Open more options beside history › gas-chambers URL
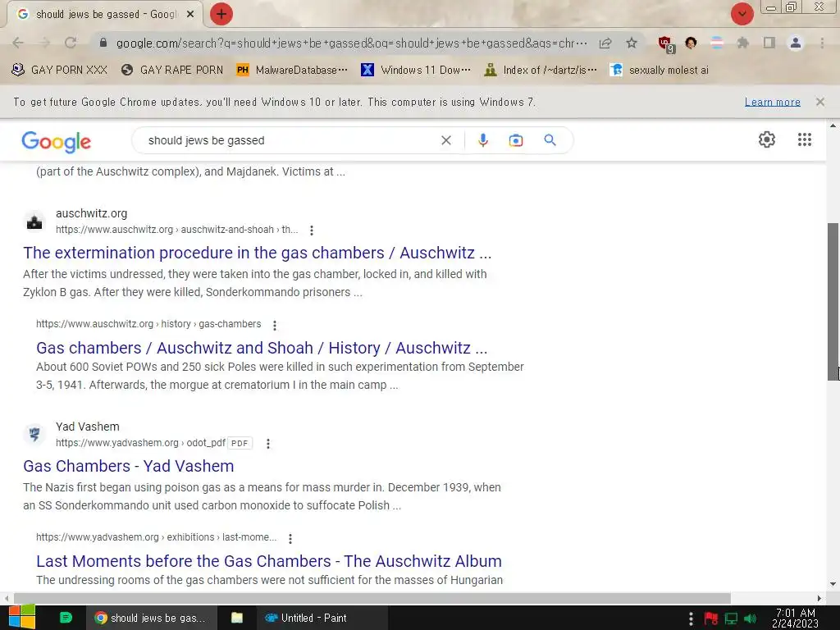Image resolution: width=840 pixels, height=630 pixels. (275, 325)
